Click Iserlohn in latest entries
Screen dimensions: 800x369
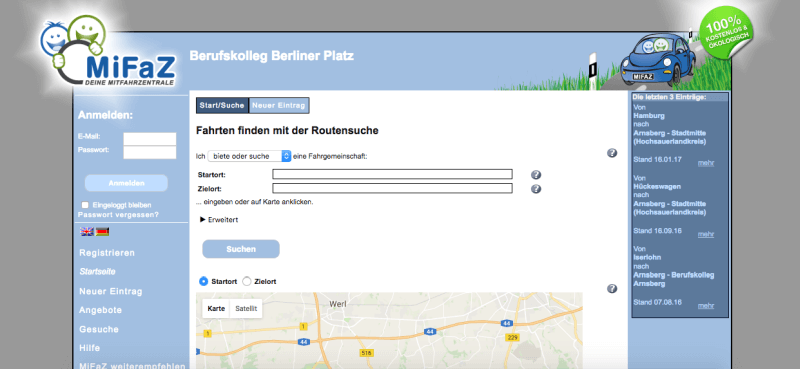[646, 258]
